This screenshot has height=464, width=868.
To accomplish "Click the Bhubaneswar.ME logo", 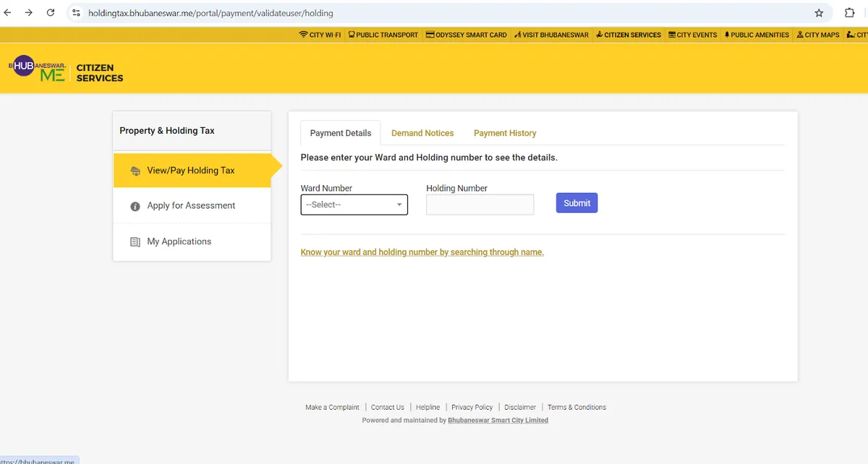I will pyautogui.click(x=38, y=69).
